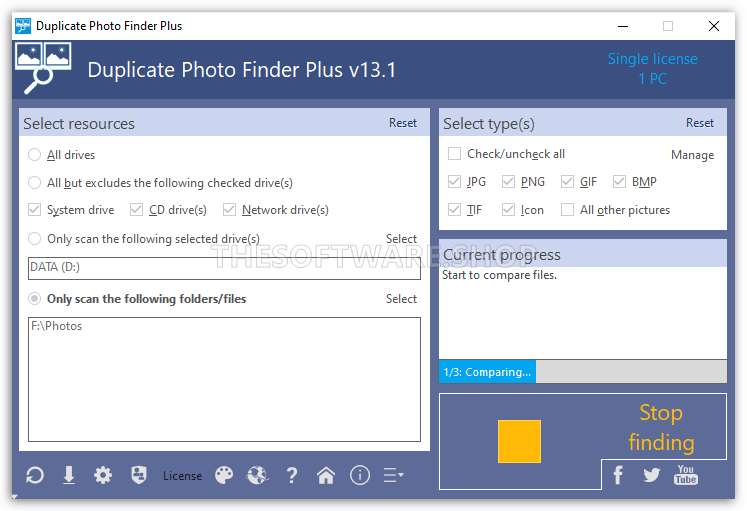Minimize the window
This screenshot has width=747, height=511.
click(x=623, y=26)
